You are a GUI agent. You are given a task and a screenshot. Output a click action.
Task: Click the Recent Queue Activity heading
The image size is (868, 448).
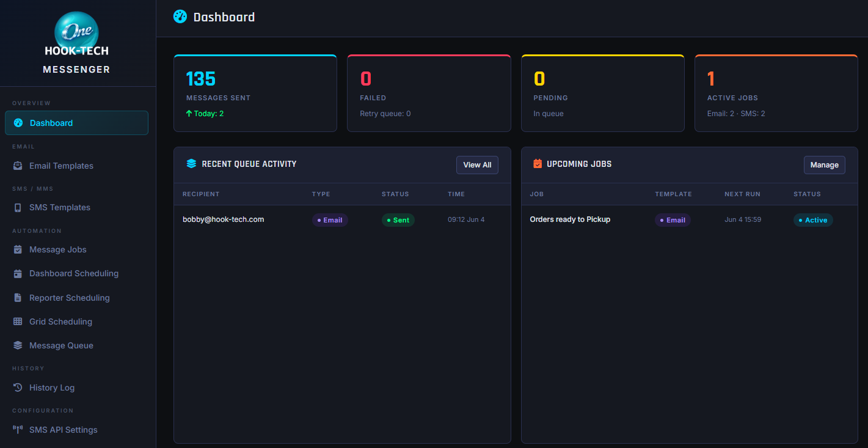[249, 164]
